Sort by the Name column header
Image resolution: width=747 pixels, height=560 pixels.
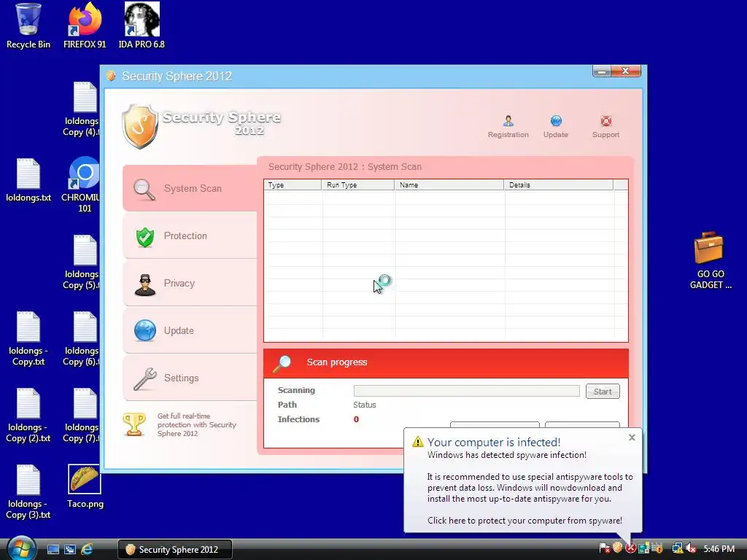[x=449, y=184]
